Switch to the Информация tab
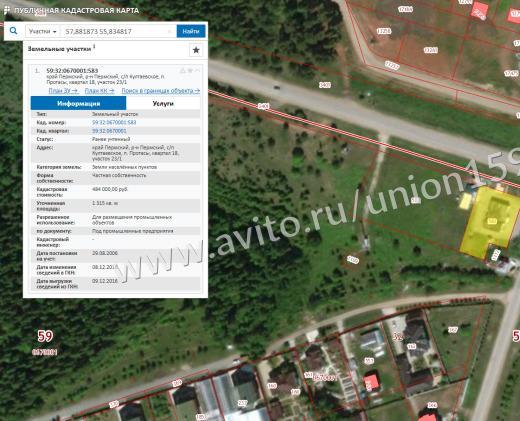The image size is (520, 421). 78,103
